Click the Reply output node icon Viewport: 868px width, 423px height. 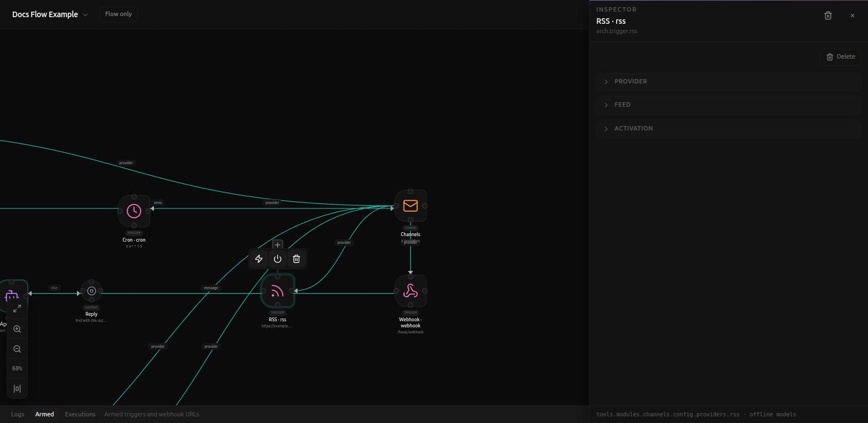pyautogui.click(x=91, y=291)
